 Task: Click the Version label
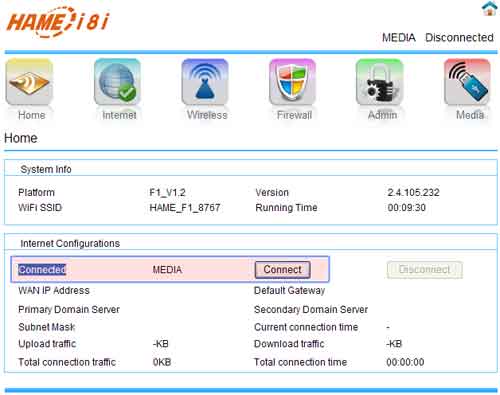[x=272, y=192]
